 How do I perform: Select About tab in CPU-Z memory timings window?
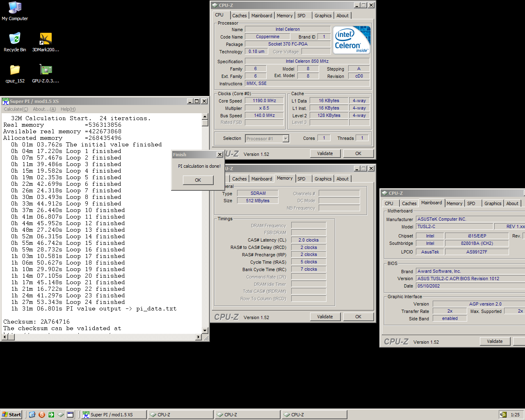pos(342,179)
